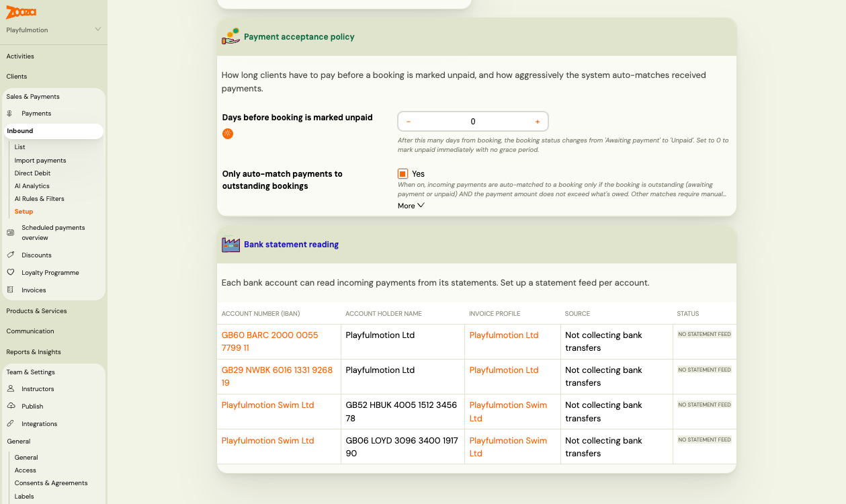Click the Status column header
Viewport: 846px width, 504px height.
[x=688, y=314]
